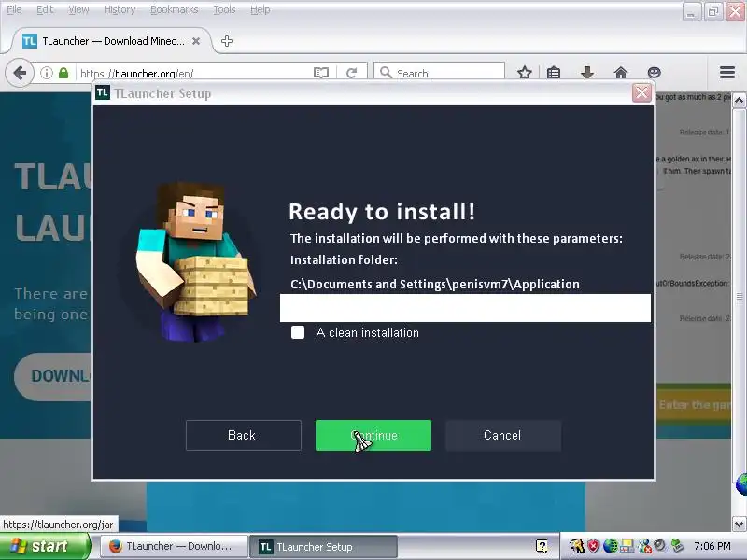Screen dimensions: 747x560
Task: Click the Windows Start button
Action: 45,546
